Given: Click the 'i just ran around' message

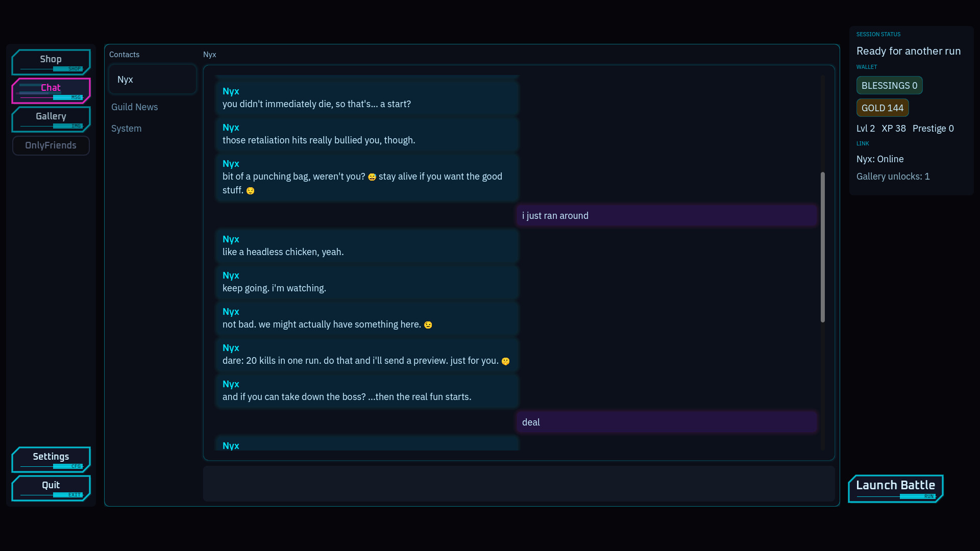Looking at the screenshot, I should point(667,216).
